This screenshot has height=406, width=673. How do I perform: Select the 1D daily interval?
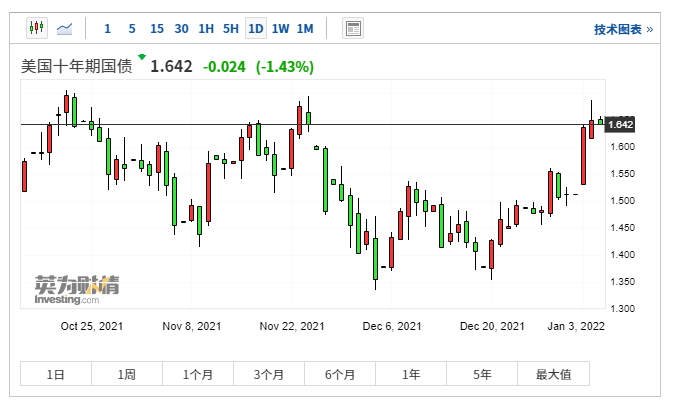(x=256, y=29)
